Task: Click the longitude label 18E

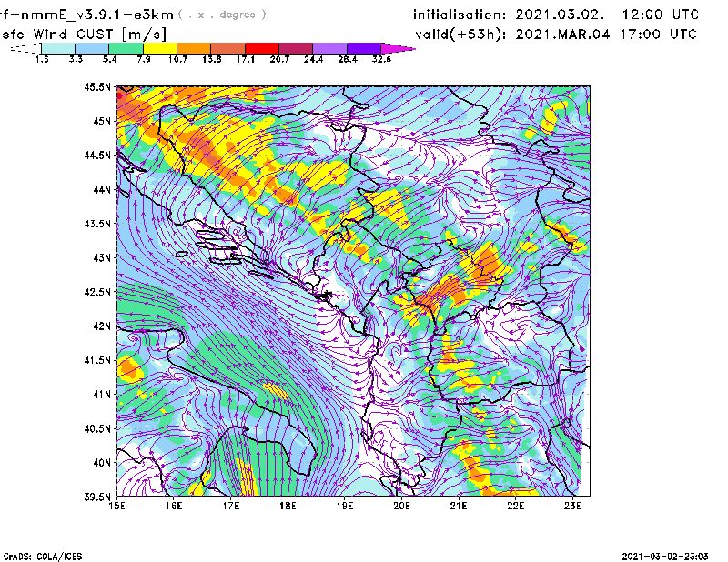Action: tap(288, 506)
